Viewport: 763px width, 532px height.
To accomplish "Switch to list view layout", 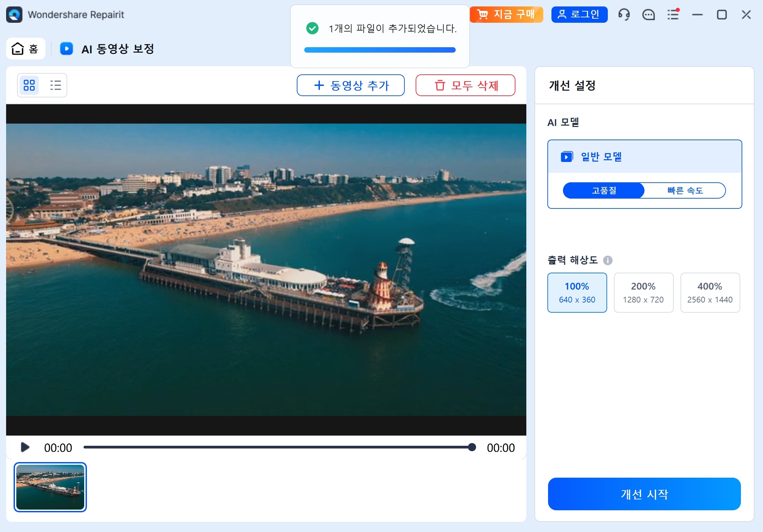I will (55, 85).
